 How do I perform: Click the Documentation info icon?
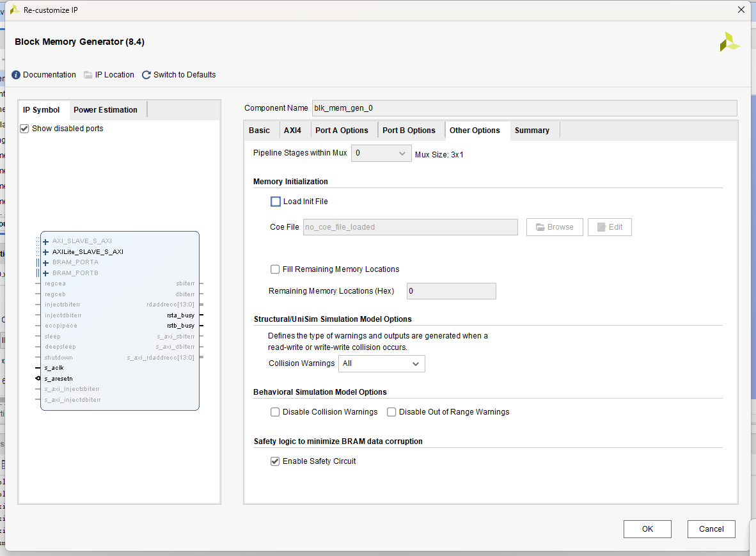point(16,75)
